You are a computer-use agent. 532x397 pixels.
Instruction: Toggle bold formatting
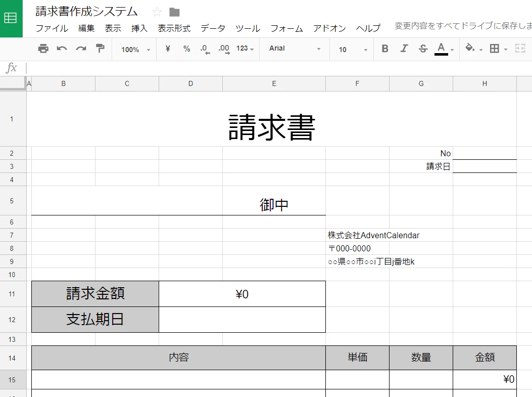(385, 49)
